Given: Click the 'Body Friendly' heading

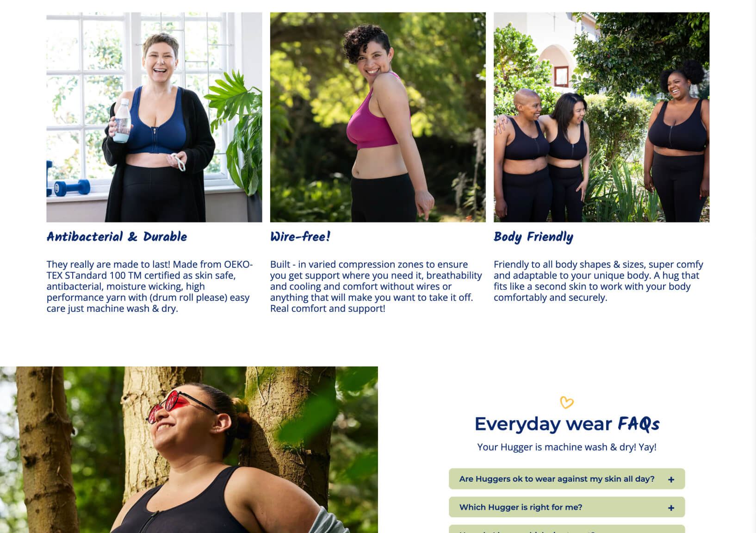Looking at the screenshot, I should [x=533, y=237].
